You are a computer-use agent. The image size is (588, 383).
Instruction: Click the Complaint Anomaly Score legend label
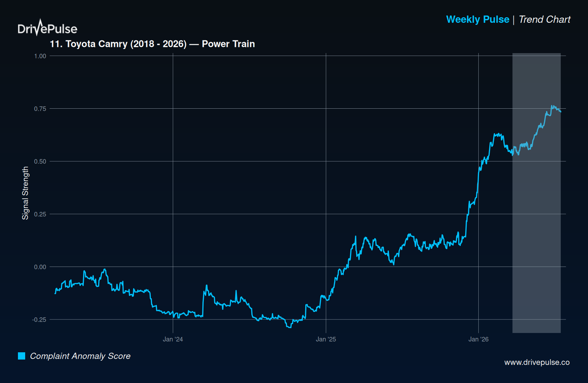click(x=80, y=356)
